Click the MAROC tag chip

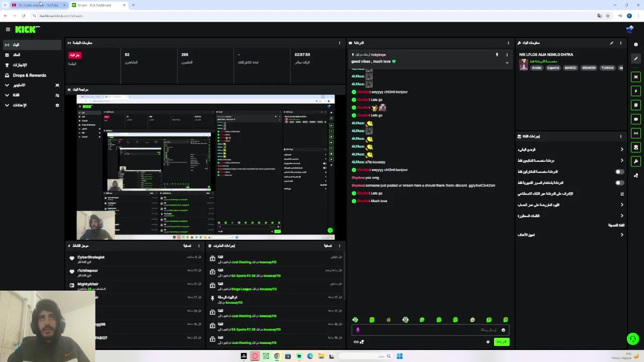coord(571,68)
